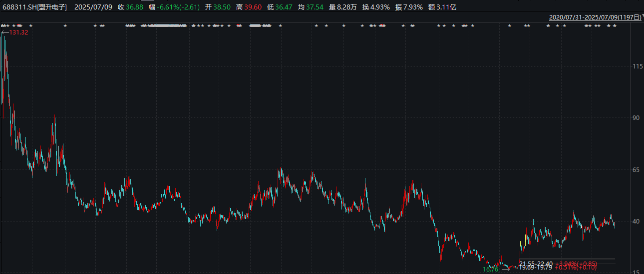Click the 16.76 lowest price label
This screenshot has width=644, height=274.
tap(491, 269)
